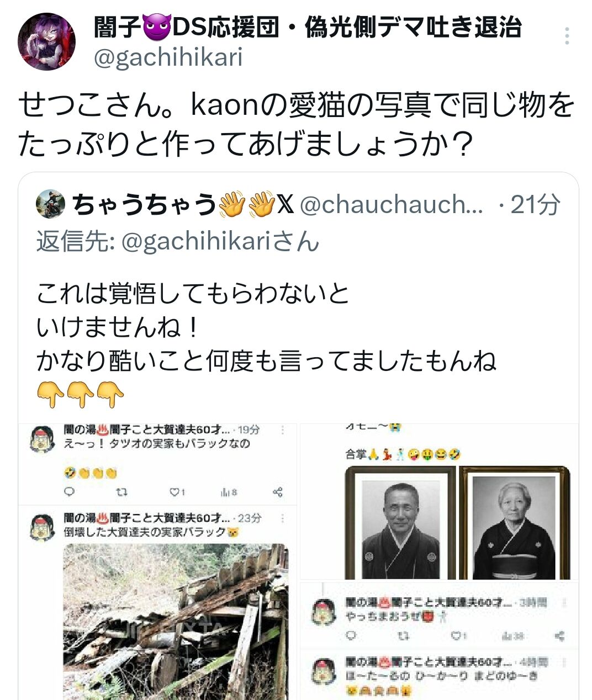
Task: Open the framed elderly woman portrait image
Action: 514,522
